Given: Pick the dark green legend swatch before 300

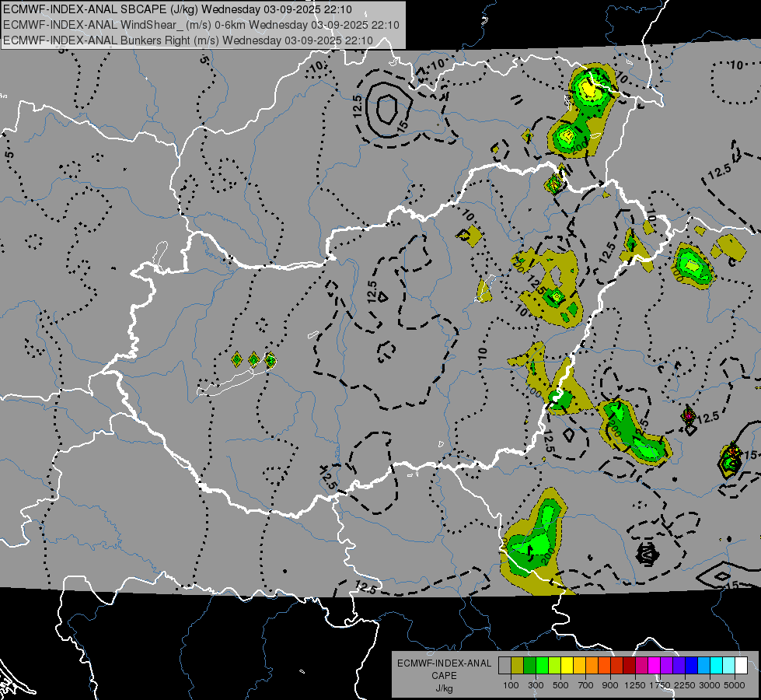Looking at the screenshot, I should pyautogui.click(x=529, y=666).
